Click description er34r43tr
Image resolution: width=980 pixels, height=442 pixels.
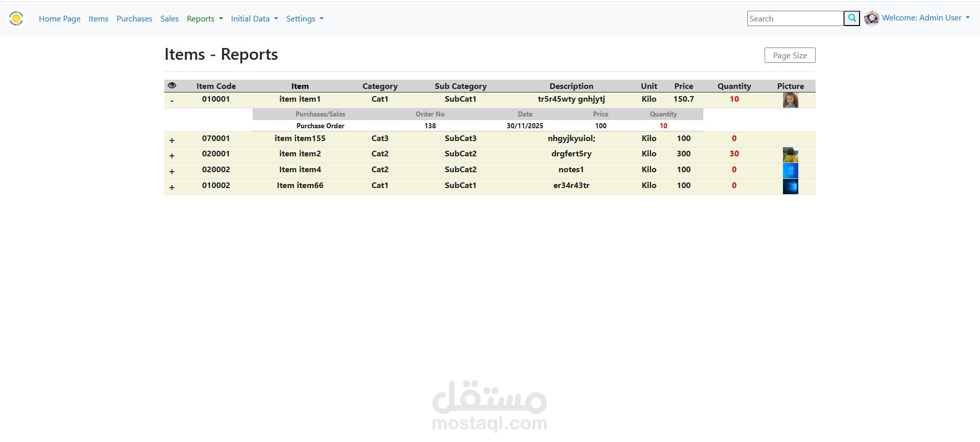click(x=571, y=185)
